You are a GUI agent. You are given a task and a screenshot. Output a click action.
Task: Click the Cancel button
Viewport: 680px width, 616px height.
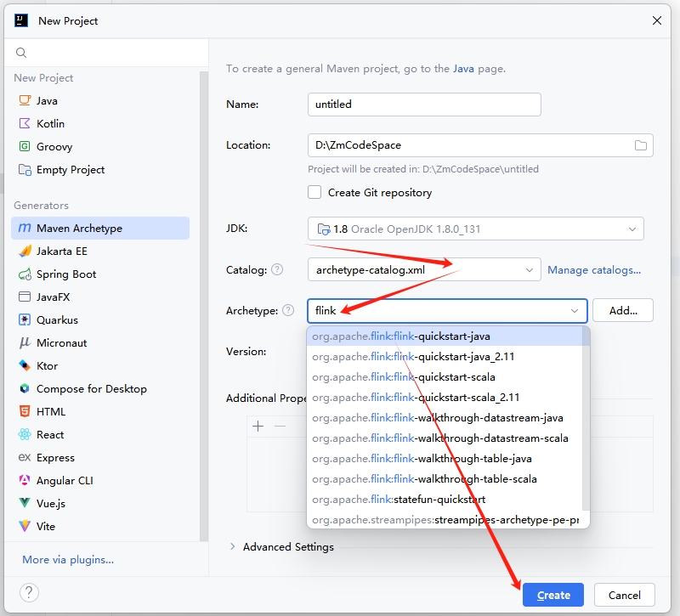click(x=624, y=595)
